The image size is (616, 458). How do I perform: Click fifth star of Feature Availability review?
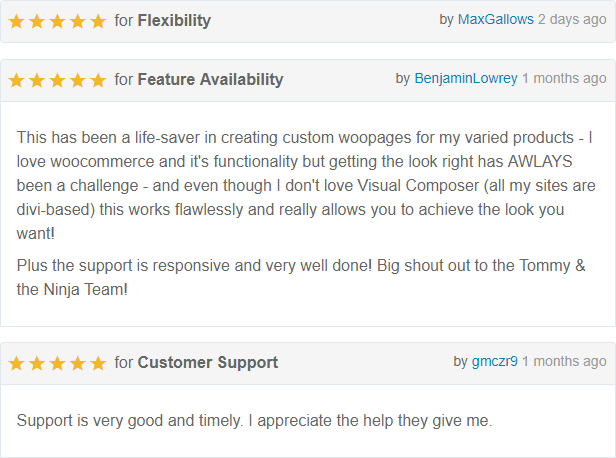point(98,80)
